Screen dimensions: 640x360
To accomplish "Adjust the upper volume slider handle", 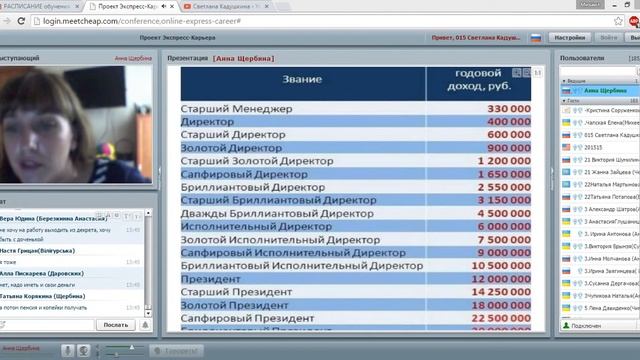I will pyautogui.click(x=132, y=347).
